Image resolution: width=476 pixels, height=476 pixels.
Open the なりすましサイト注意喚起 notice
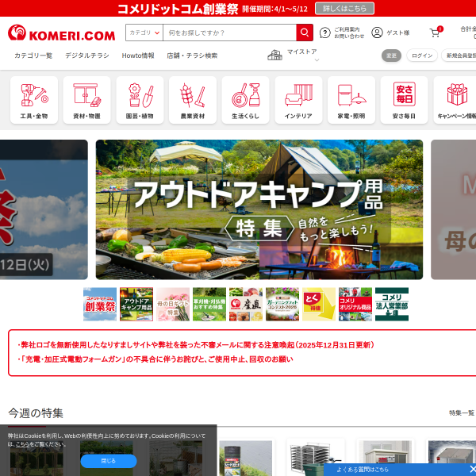point(196,345)
